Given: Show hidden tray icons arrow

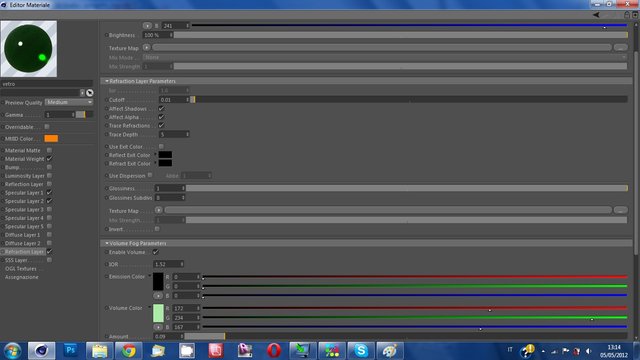Looking at the screenshot, I should click(543, 351).
